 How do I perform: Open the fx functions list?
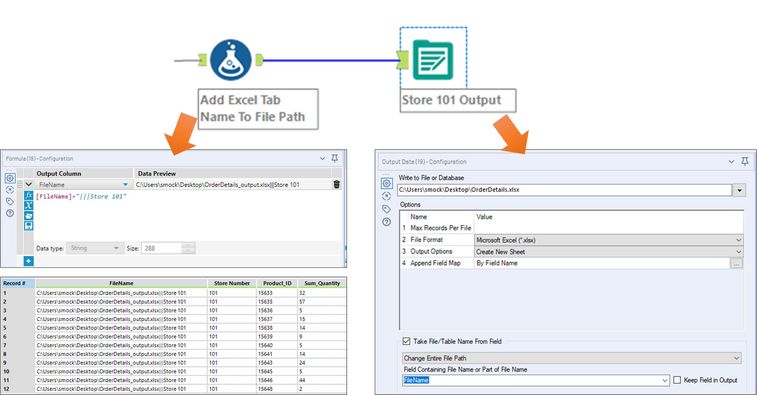28,195
